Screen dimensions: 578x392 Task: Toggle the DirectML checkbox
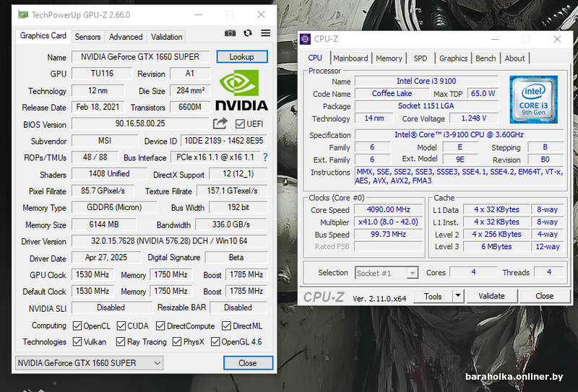click(x=226, y=326)
